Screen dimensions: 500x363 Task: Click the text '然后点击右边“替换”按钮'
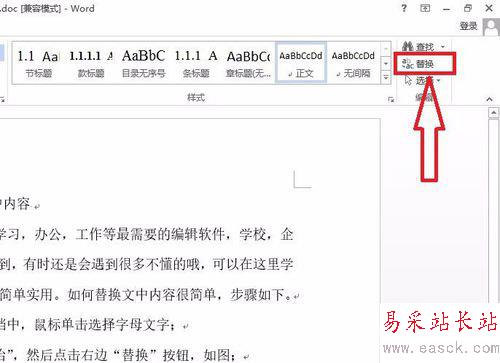[x=111, y=355]
